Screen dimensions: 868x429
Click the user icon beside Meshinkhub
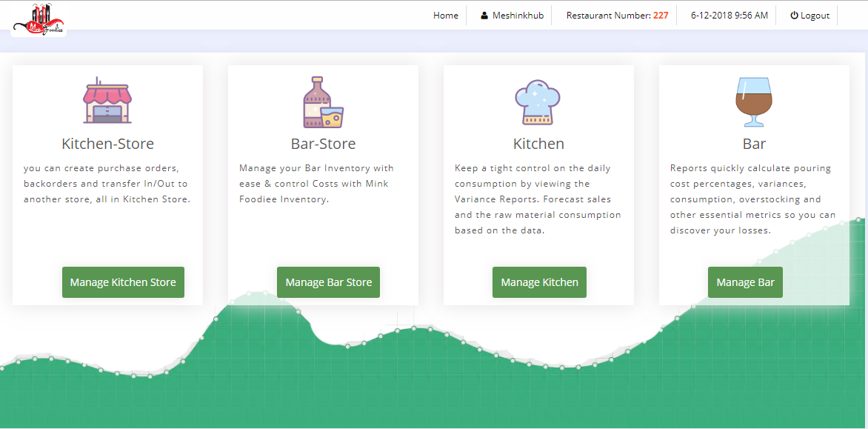(x=484, y=16)
